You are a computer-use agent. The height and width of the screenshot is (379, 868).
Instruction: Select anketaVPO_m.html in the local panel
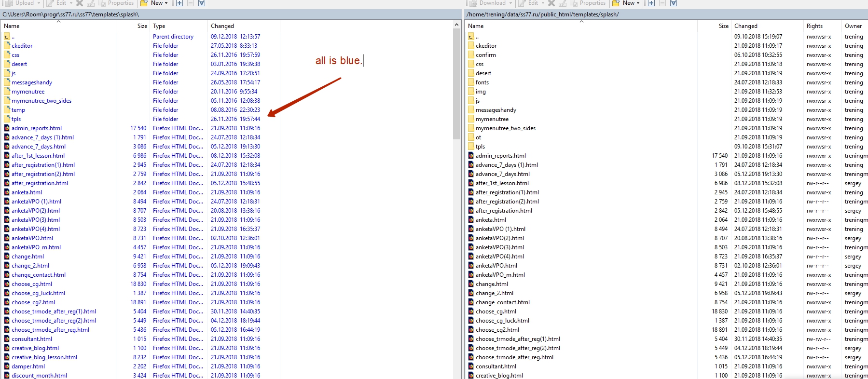(36, 247)
